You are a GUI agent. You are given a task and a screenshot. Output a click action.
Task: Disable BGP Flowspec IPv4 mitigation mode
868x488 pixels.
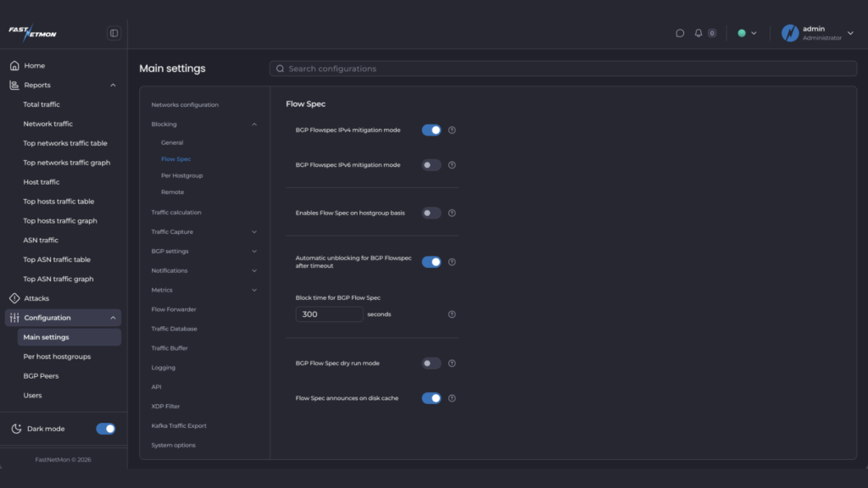pyautogui.click(x=431, y=130)
